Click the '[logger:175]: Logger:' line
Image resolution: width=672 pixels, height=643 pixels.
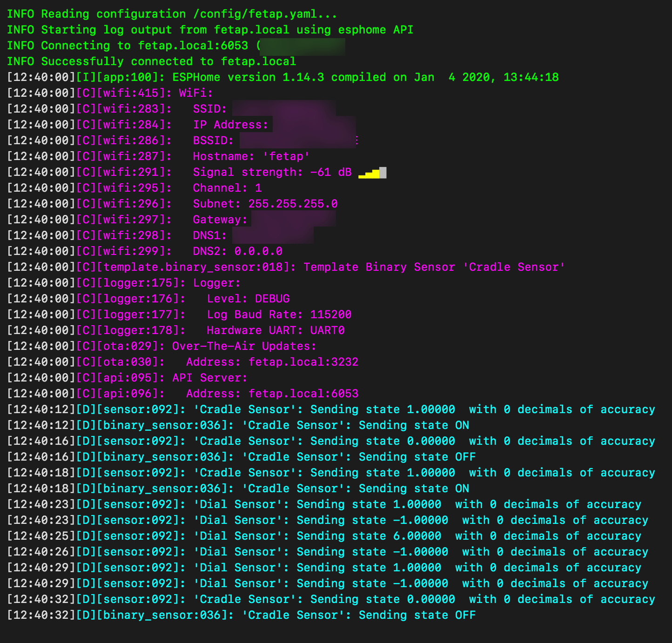click(124, 283)
